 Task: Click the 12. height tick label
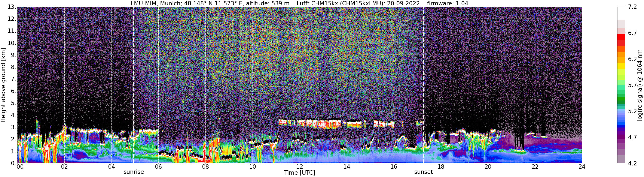(x=12, y=19)
